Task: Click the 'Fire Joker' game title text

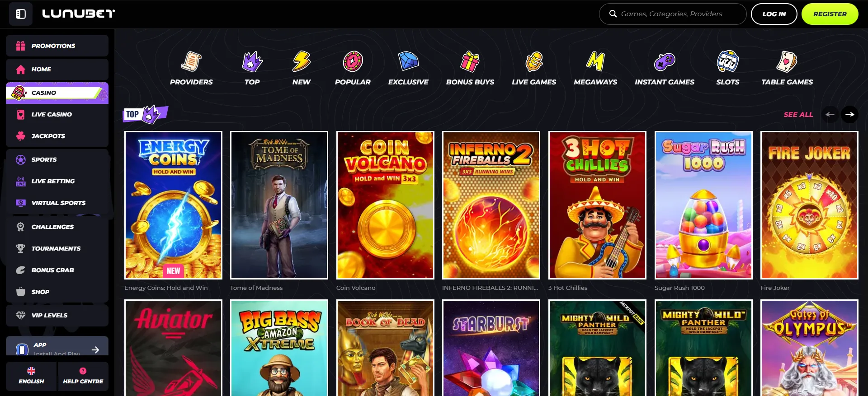Action: click(x=775, y=288)
